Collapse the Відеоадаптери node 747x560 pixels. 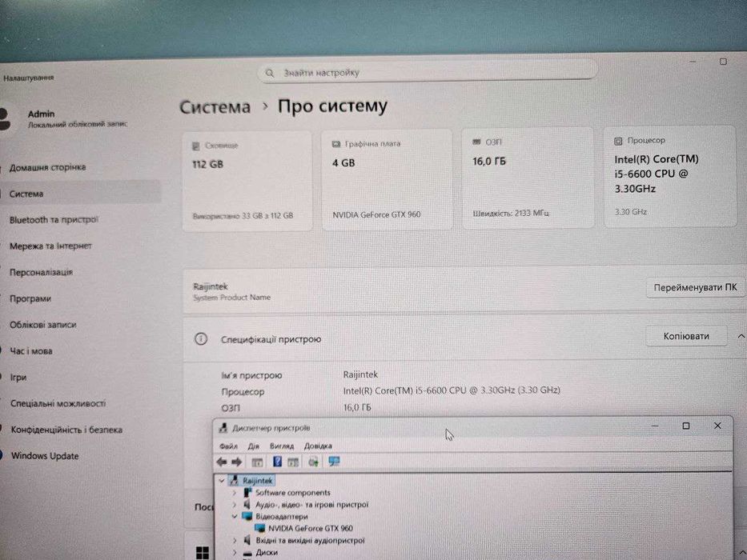[235, 516]
